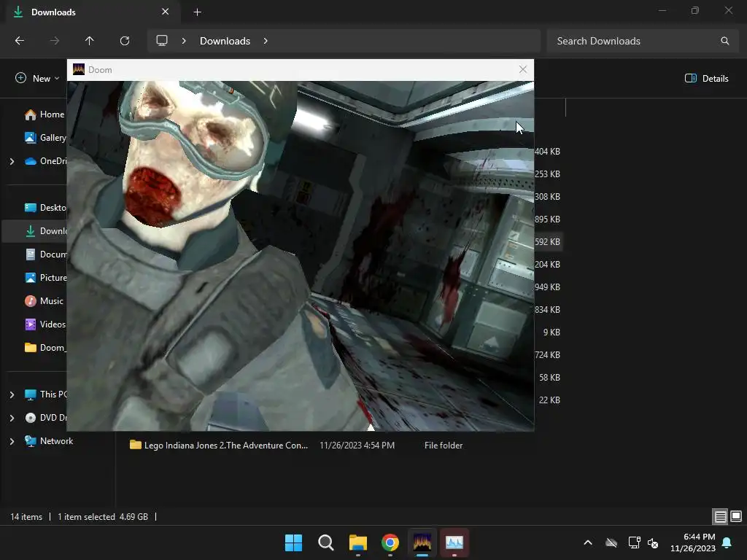Select DVD Drive in the sidebar
The width and height of the screenshot is (747, 560).
[x=46, y=418]
